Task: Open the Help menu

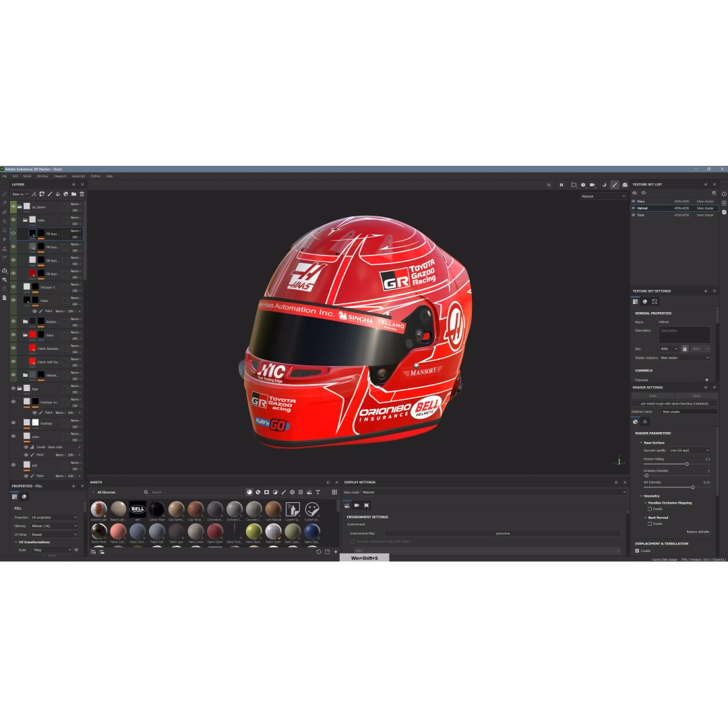Action: click(x=110, y=177)
